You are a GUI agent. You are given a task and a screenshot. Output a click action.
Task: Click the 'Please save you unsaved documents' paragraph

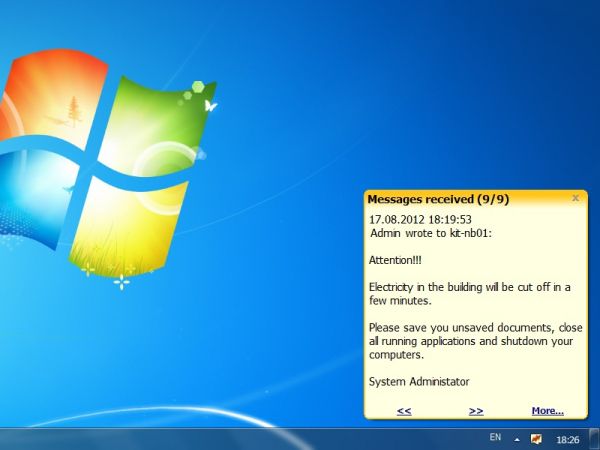[476, 341]
